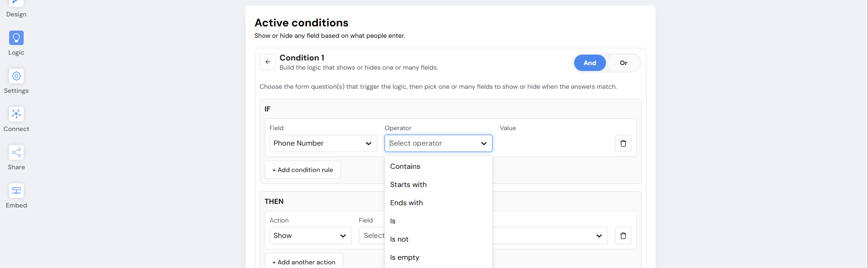Choose the Is not operator option
Image resolution: width=868 pixels, height=268 pixels.
[438, 239]
